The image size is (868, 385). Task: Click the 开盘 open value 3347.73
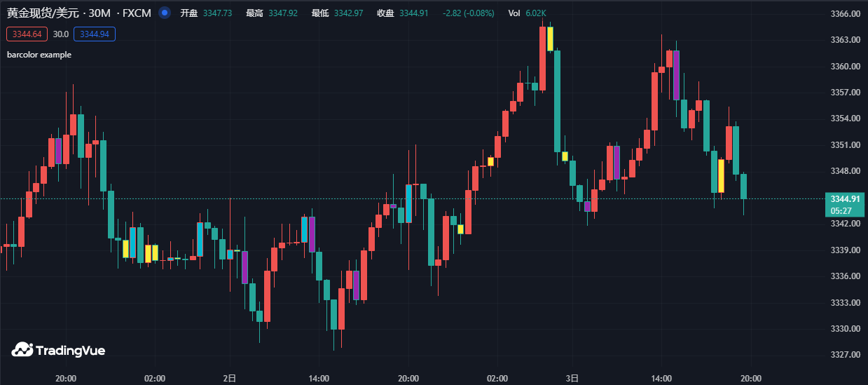click(x=217, y=13)
